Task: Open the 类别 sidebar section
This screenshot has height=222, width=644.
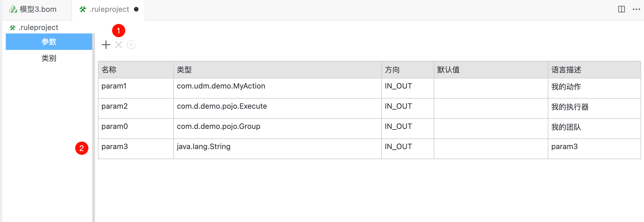Action: pyautogui.click(x=49, y=58)
